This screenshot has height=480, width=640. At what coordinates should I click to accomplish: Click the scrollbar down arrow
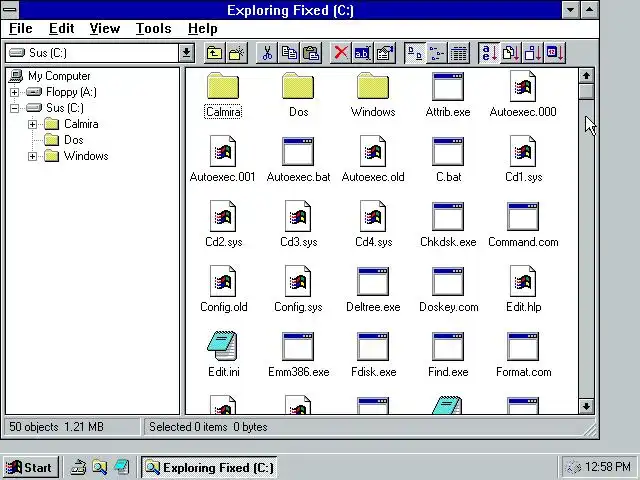click(x=586, y=406)
